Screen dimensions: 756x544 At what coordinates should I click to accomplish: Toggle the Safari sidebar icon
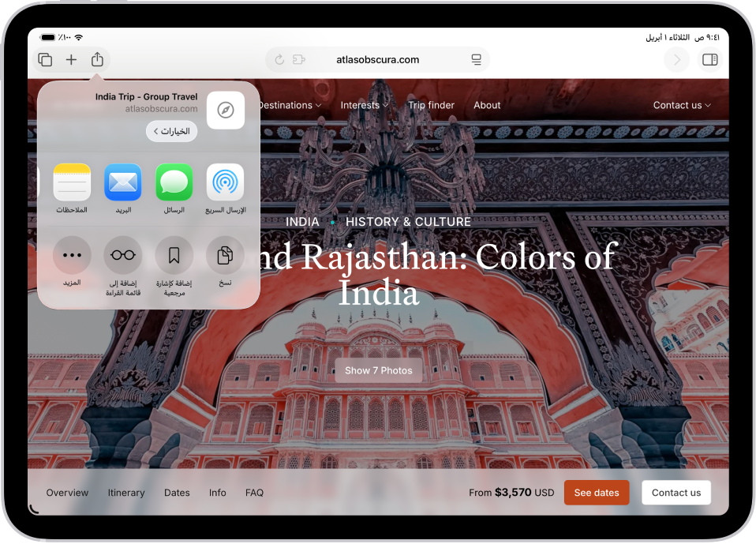pyautogui.click(x=710, y=60)
